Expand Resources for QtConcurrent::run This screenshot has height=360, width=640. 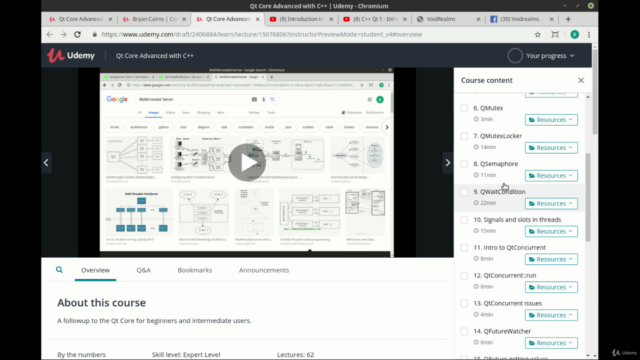[551, 287]
